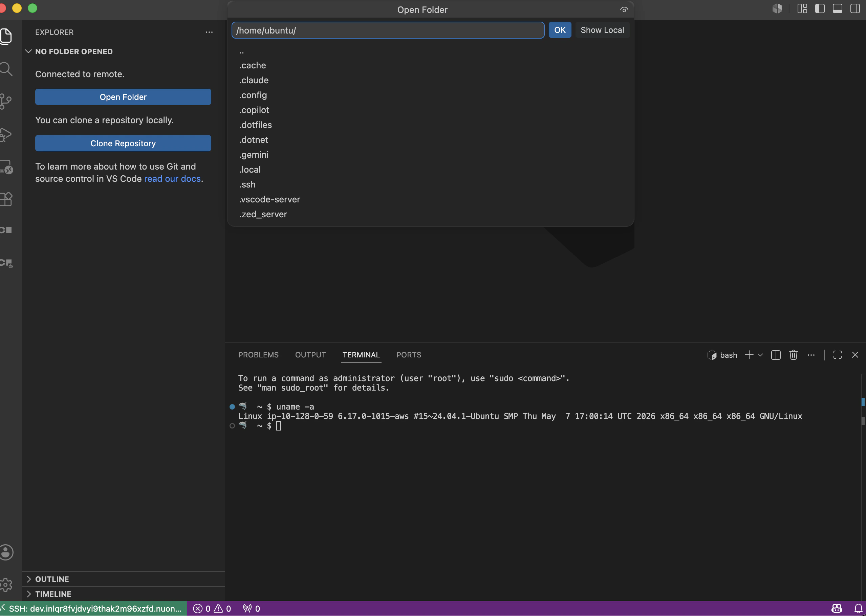Screen dimensions: 866x616
Task: Open the Manage gear icon
Action: 6,585
